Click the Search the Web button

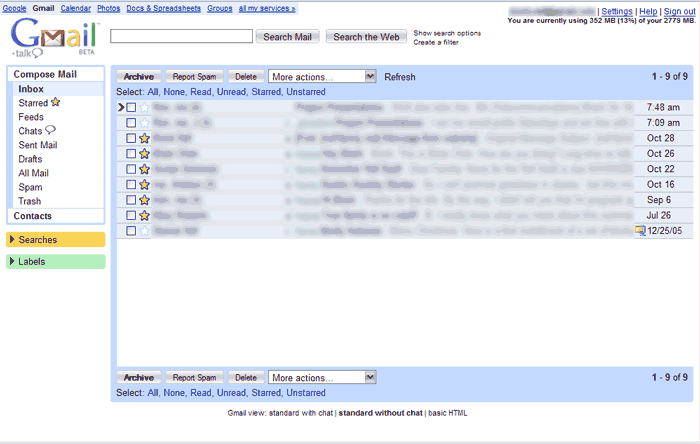coord(366,37)
